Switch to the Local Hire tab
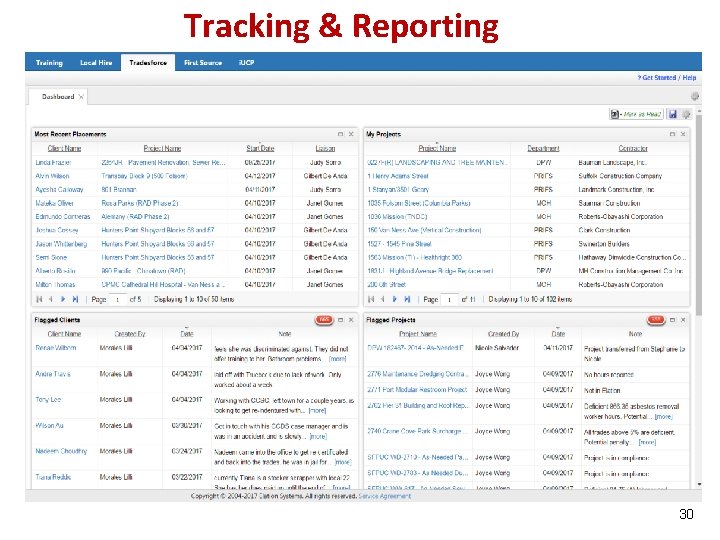Screen dimensions: 720x540 96,62
